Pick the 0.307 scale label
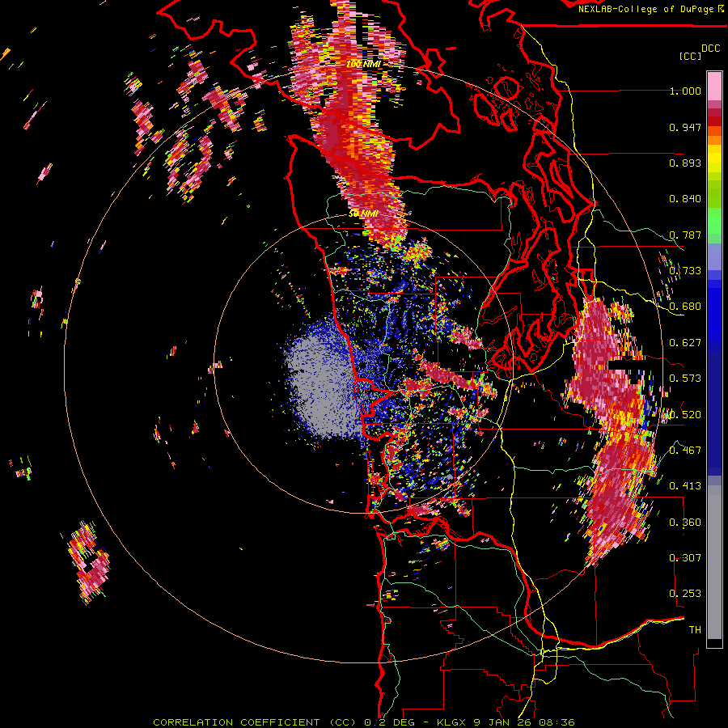The width and height of the screenshot is (728, 728). tap(685, 558)
